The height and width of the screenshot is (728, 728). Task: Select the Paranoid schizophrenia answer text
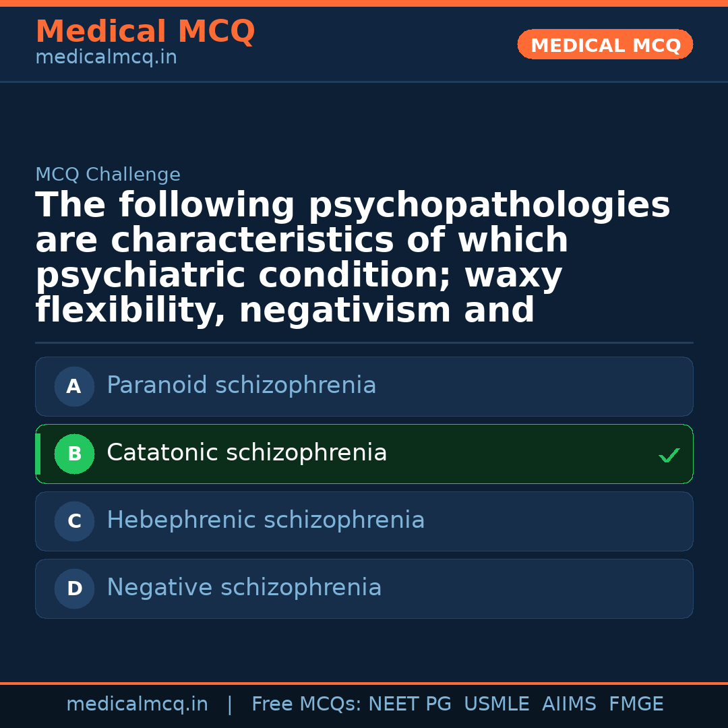[241, 386]
